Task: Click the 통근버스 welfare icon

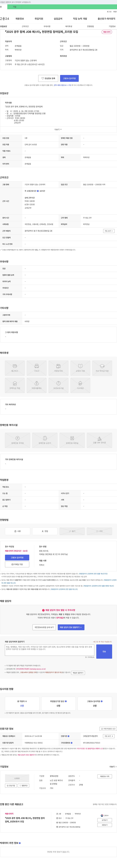Action: click(15, 368)
